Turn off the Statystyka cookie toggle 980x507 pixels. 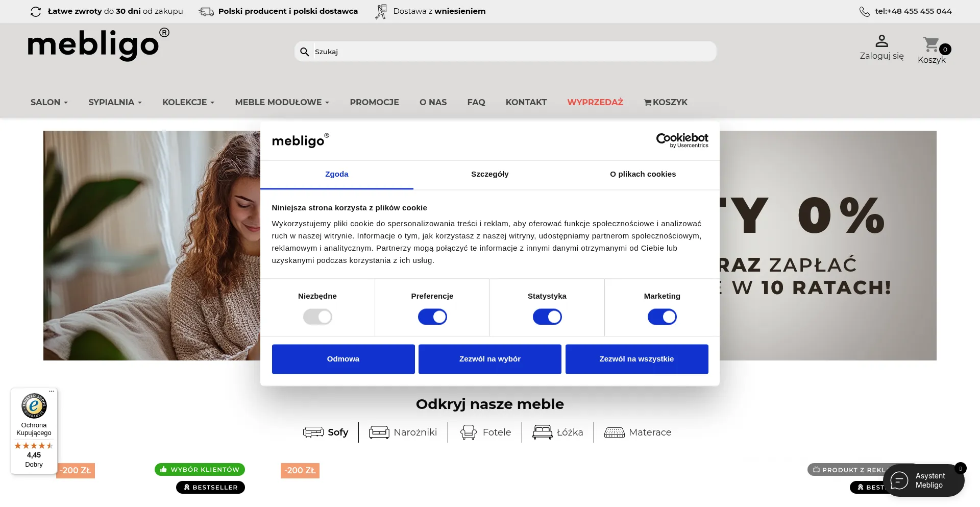(547, 317)
